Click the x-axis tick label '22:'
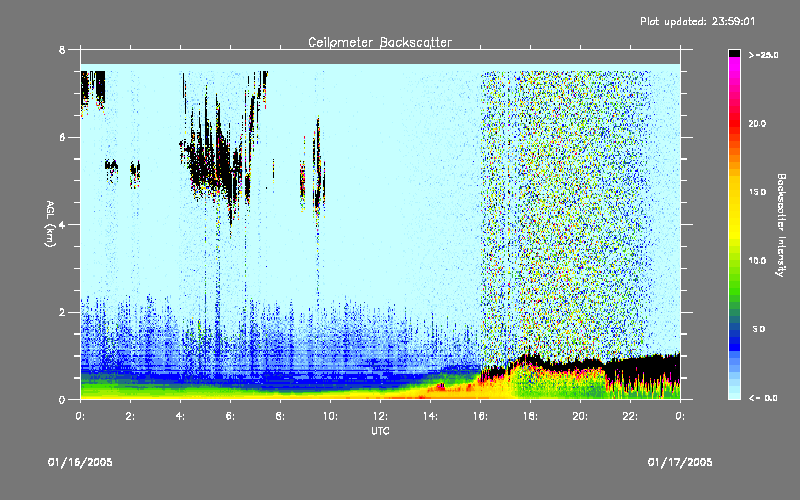The height and width of the screenshot is (500, 800). pos(630,416)
